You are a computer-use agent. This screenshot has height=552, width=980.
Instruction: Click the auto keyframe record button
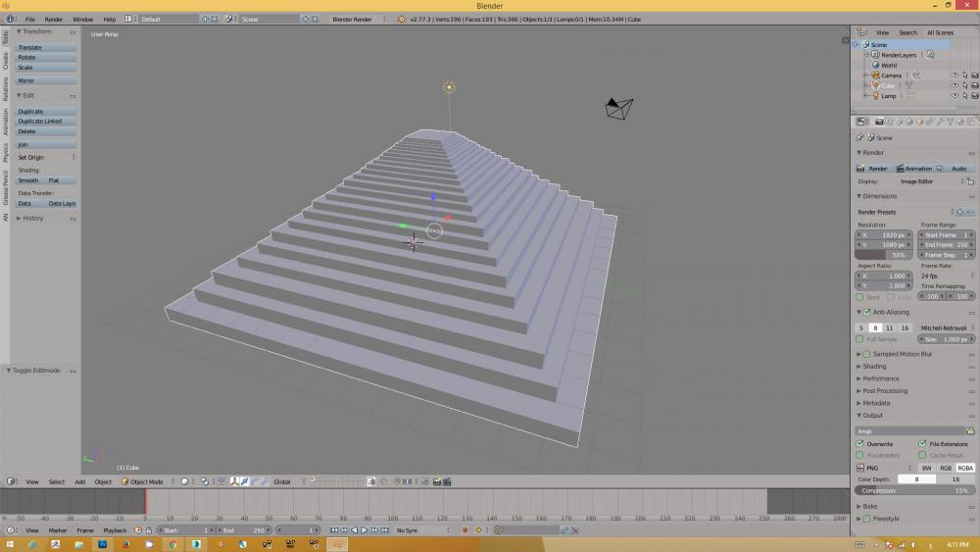tap(465, 530)
